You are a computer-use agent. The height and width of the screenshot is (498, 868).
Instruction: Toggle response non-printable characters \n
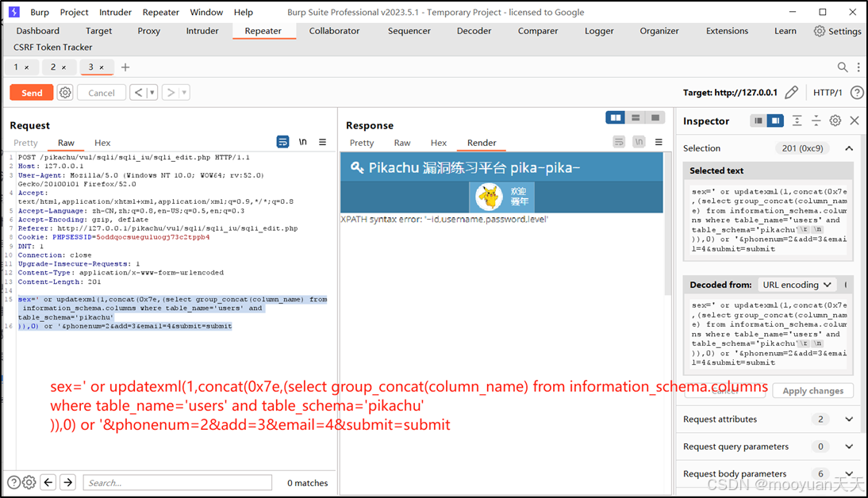[639, 142]
